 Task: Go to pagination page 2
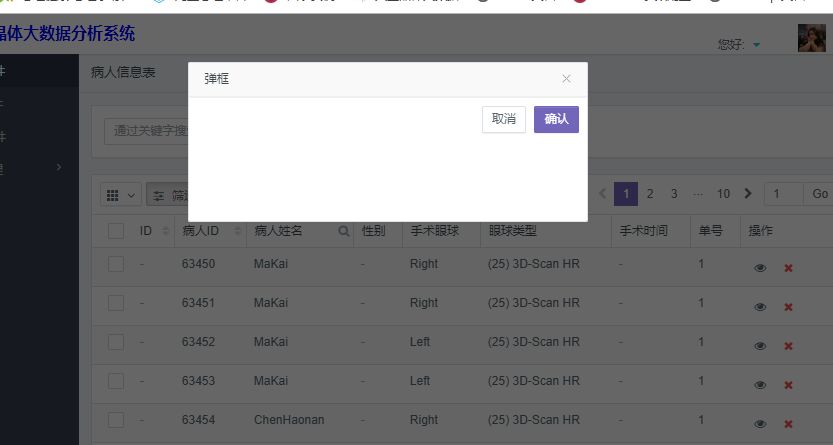[x=650, y=194]
